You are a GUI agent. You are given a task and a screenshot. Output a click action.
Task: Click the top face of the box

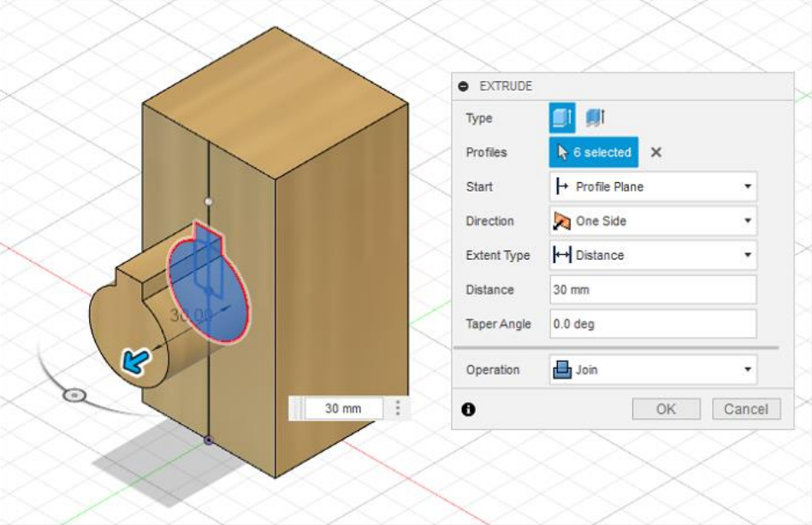[274, 94]
